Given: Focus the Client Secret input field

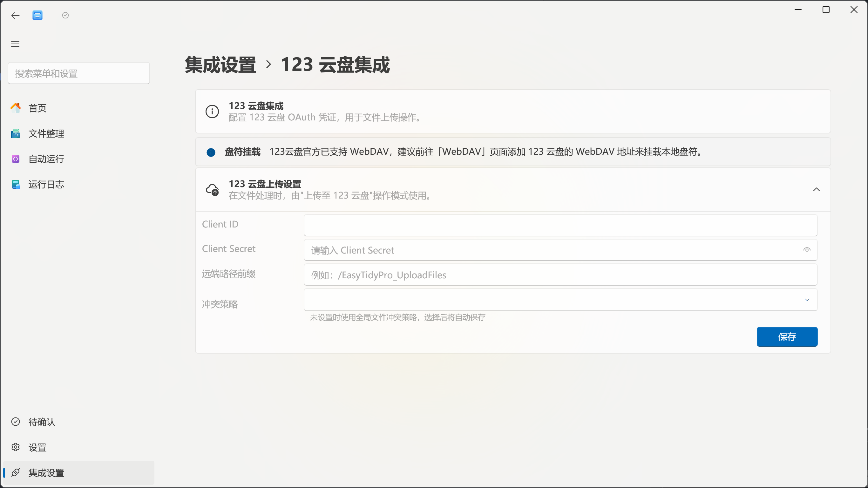Looking at the screenshot, I should (x=560, y=250).
